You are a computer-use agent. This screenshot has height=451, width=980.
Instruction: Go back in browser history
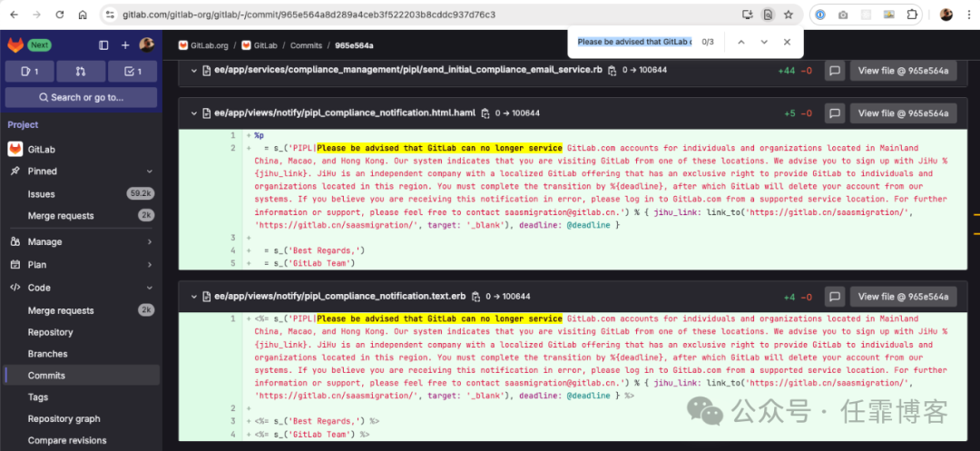[x=15, y=15]
